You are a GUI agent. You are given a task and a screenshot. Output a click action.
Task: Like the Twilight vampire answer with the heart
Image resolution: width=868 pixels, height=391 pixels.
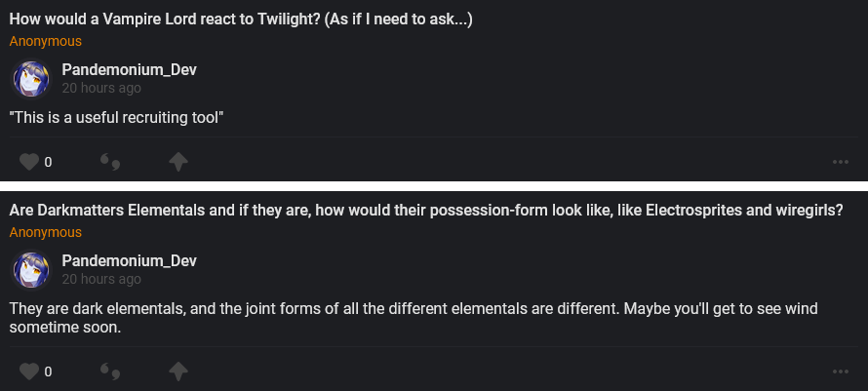tap(29, 162)
